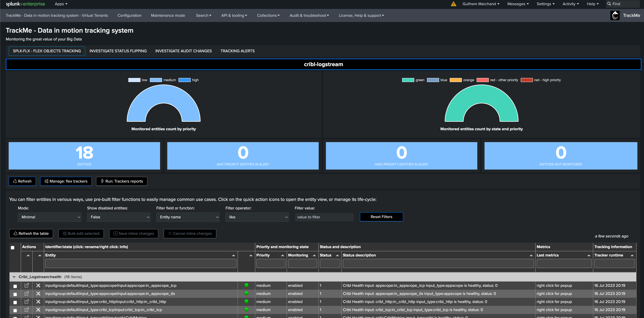Click tools icon for cribl_http row
644x318 pixels.
click(x=38, y=302)
